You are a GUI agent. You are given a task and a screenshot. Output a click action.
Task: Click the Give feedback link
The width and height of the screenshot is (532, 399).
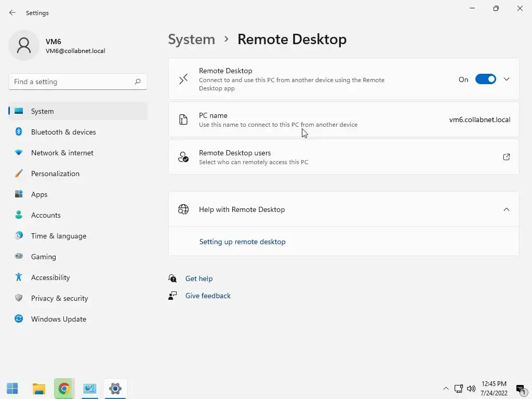208,296
